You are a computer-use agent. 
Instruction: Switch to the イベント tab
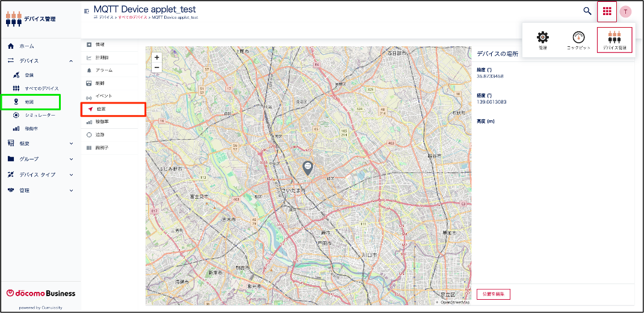click(x=104, y=96)
